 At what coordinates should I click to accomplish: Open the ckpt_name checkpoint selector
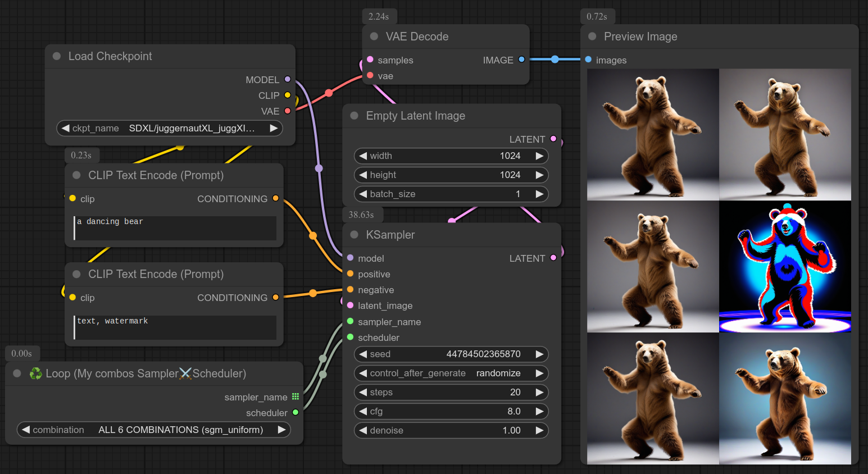(170, 128)
